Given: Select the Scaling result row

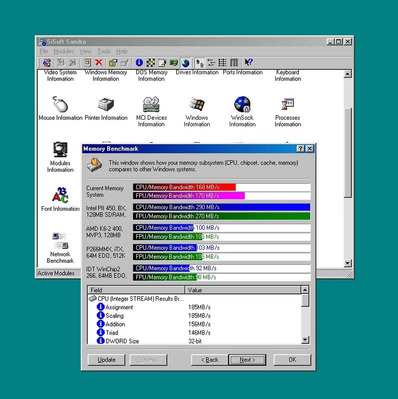Looking at the screenshot, I should click(x=195, y=316).
